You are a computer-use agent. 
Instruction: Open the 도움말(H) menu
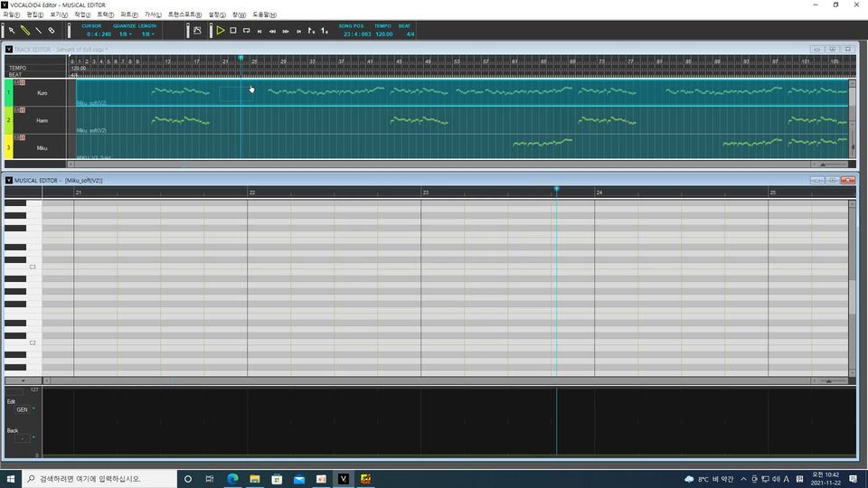[x=264, y=15]
